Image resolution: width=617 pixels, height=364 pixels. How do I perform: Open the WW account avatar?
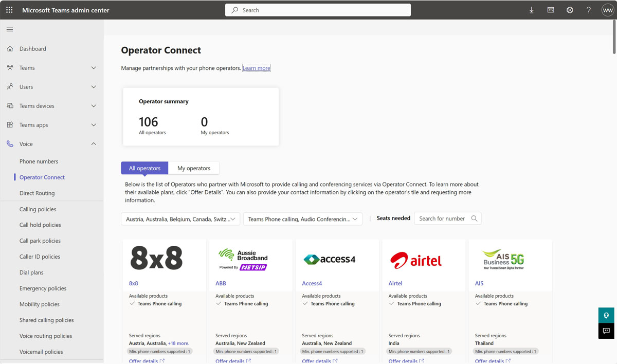tap(608, 10)
